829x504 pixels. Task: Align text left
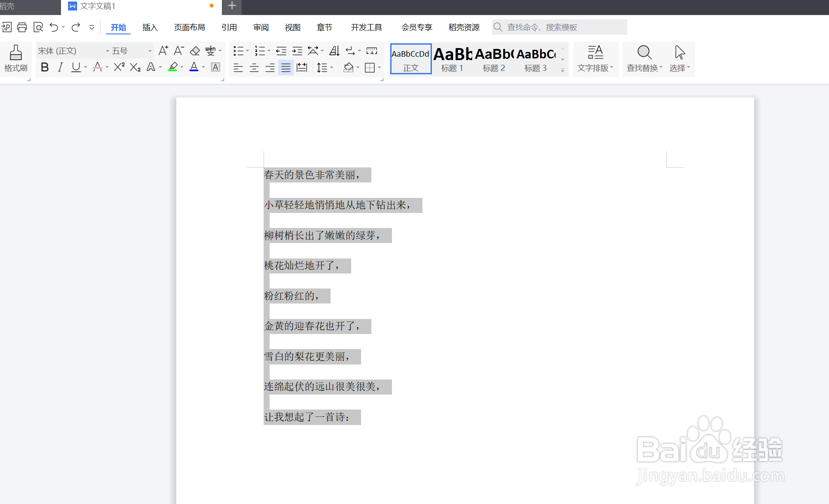238,67
